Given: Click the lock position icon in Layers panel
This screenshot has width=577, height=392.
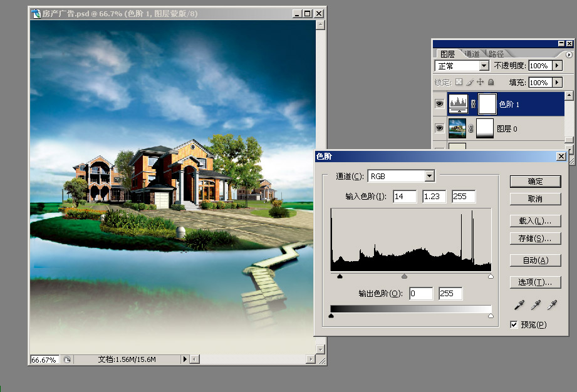Looking at the screenshot, I should tap(481, 82).
